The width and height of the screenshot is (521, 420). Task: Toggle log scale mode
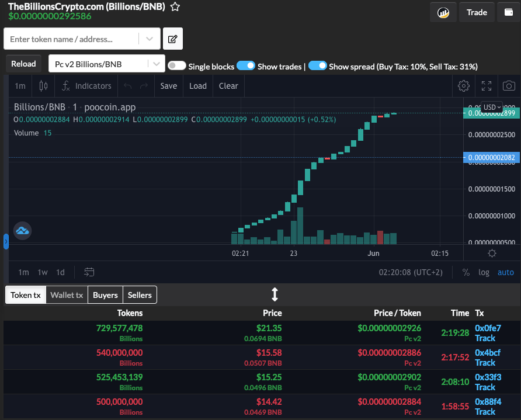(x=484, y=272)
